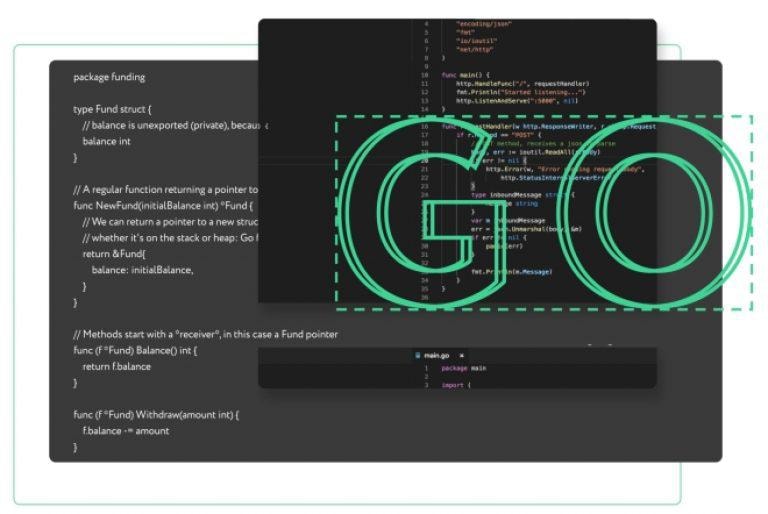Click the comment 'balance is unexported (private)'

click(175, 125)
